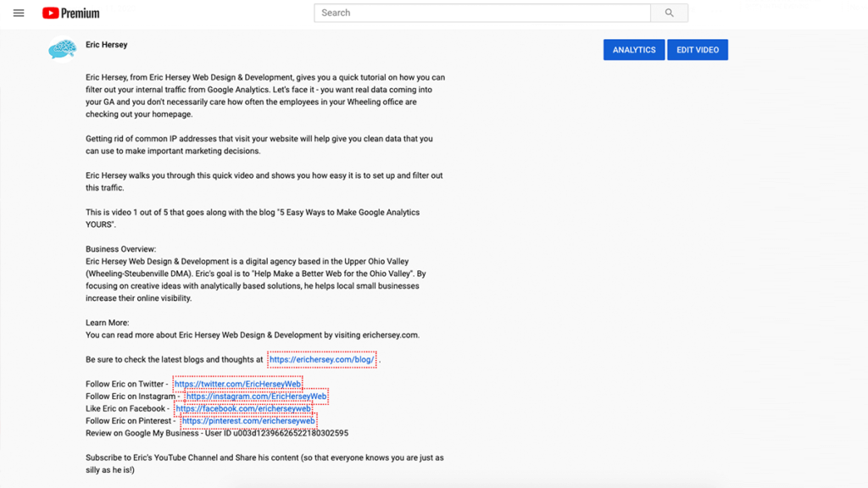Click the "Eric Hersey walks you through" paragraph

pyautogui.click(x=264, y=175)
